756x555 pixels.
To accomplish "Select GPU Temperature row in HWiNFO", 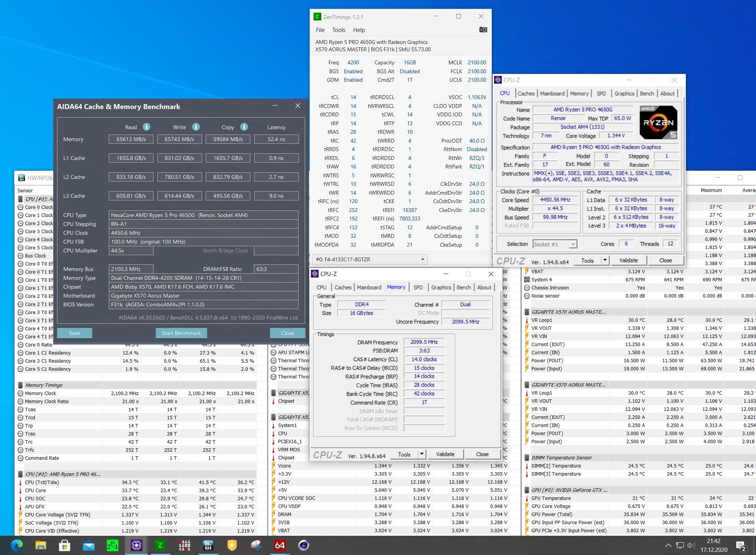I will click(x=640, y=498).
